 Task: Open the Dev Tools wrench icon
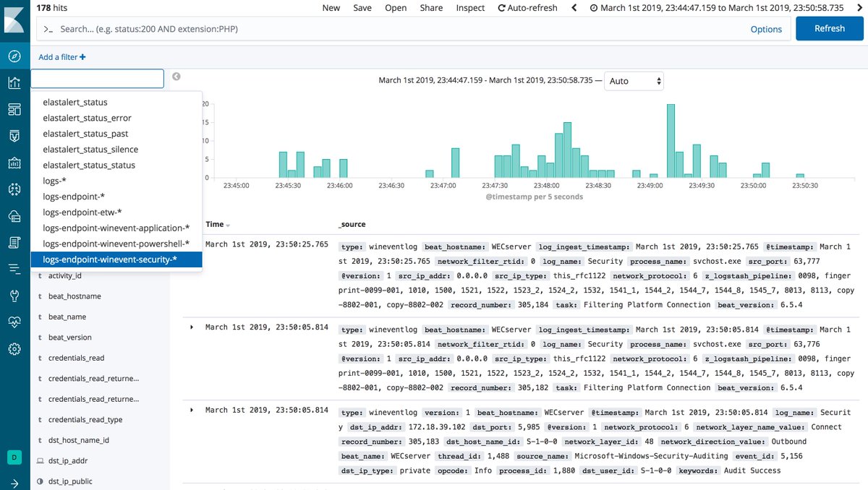point(14,296)
